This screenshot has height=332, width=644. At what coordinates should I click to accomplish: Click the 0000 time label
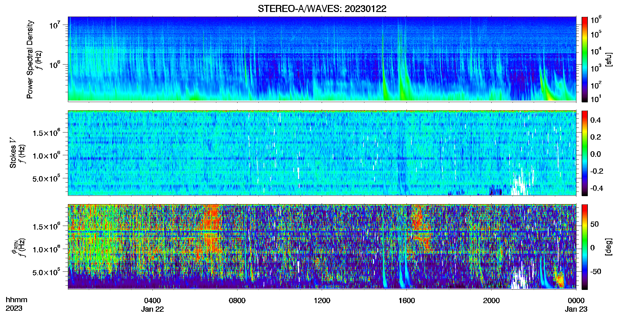(576, 301)
